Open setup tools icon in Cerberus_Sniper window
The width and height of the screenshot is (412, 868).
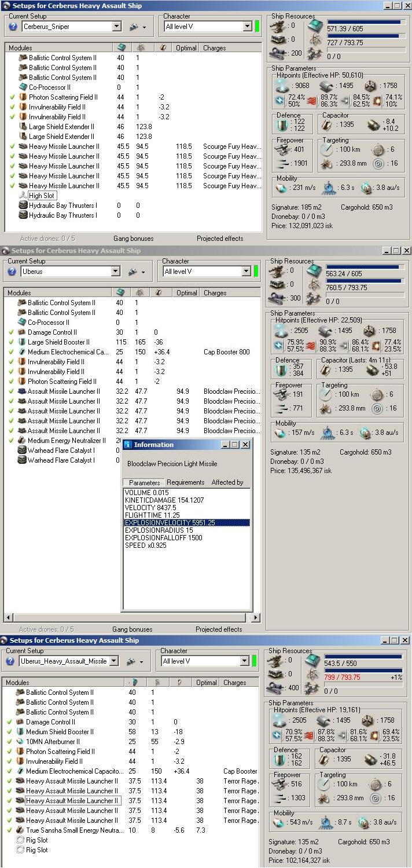click(x=134, y=27)
